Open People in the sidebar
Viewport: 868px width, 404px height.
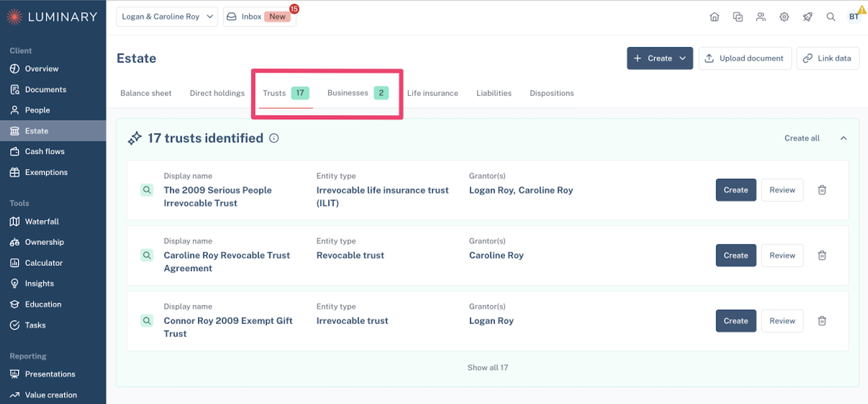[53, 110]
